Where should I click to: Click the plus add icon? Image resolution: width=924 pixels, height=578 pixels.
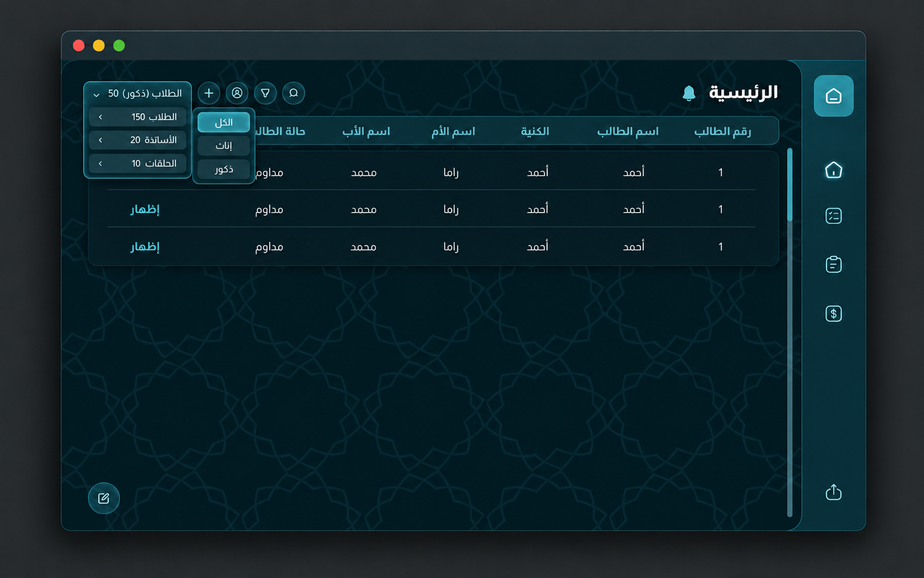coord(209,93)
